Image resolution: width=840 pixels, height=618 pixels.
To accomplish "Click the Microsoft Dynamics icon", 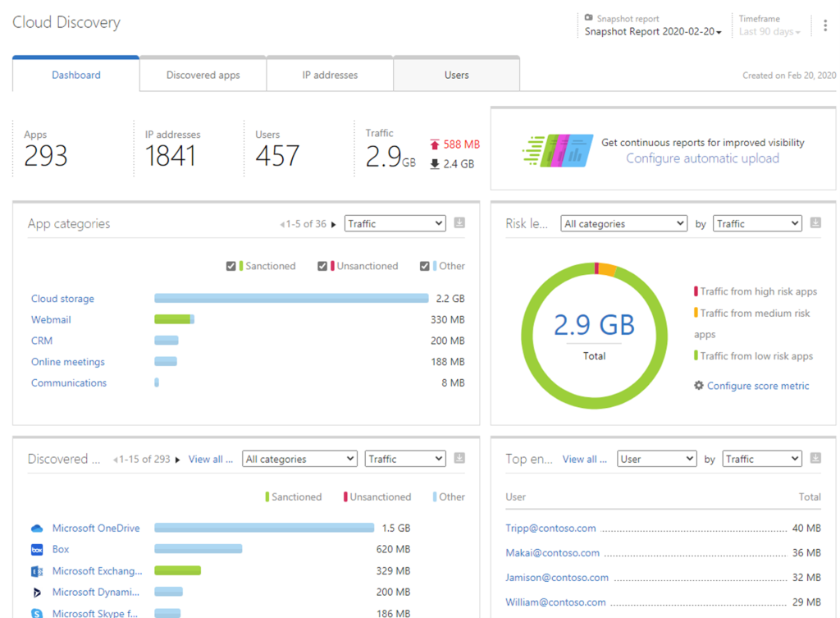I will [x=37, y=593].
